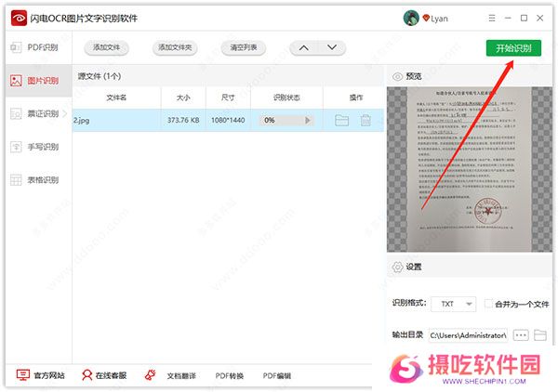
Task: Delete 2.jpg using trash icon
Action: (x=365, y=120)
